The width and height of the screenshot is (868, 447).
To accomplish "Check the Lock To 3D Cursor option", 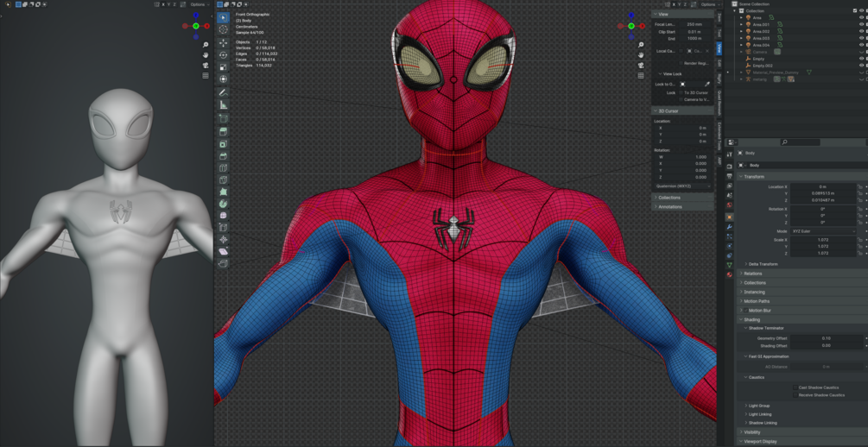I will click(x=681, y=92).
